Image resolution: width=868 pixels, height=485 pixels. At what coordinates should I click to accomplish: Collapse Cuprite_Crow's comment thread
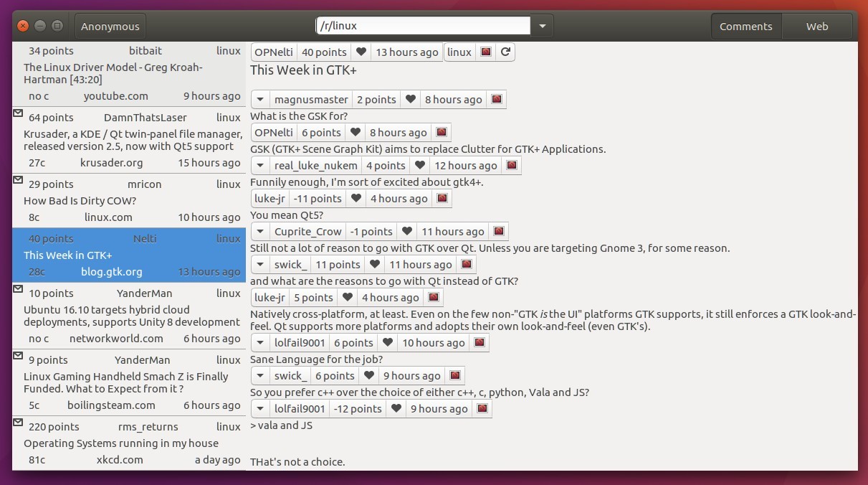(x=260, y=232)
